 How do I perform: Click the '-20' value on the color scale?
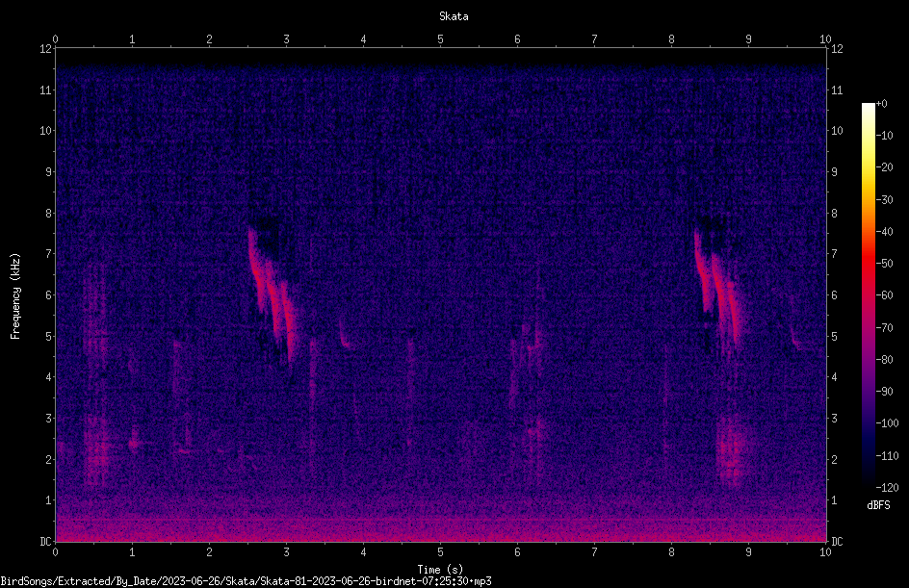coord(884,167)
